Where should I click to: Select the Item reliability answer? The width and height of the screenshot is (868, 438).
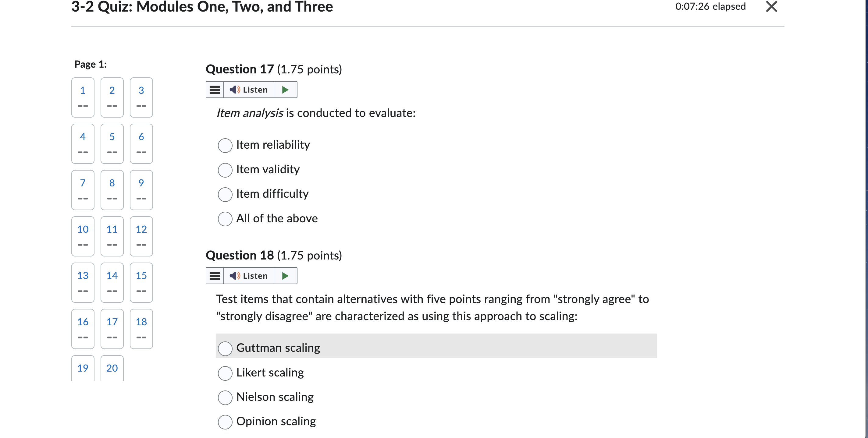[225, 145]
